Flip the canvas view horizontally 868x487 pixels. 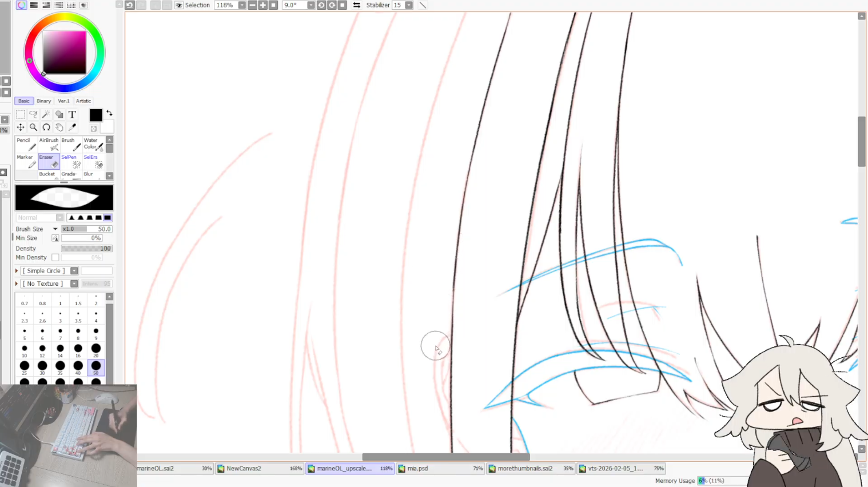click(x=357, y=5)
